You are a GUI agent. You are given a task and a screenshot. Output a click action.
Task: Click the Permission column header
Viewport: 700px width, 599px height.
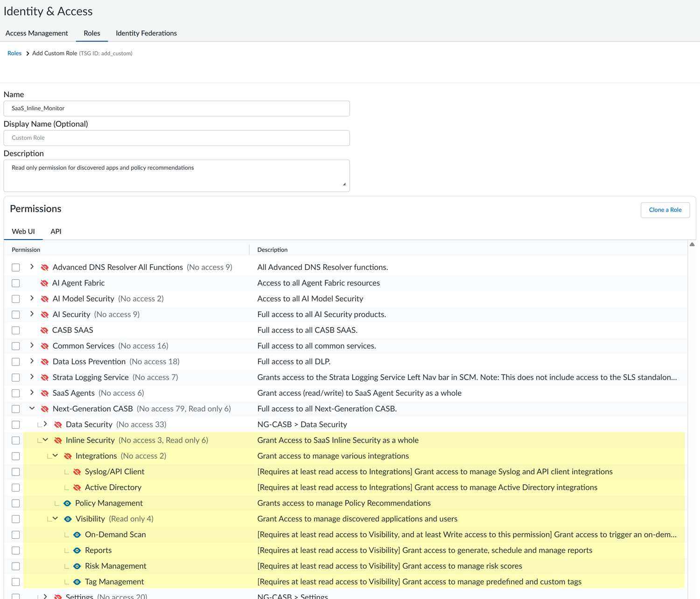[26, 250]
